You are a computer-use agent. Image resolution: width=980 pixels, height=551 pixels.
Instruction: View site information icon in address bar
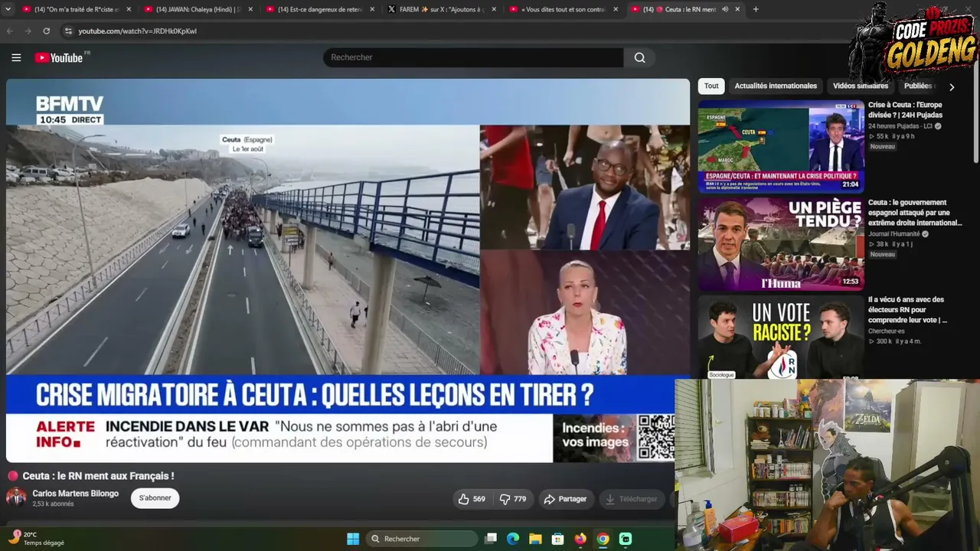click(68, 31)
